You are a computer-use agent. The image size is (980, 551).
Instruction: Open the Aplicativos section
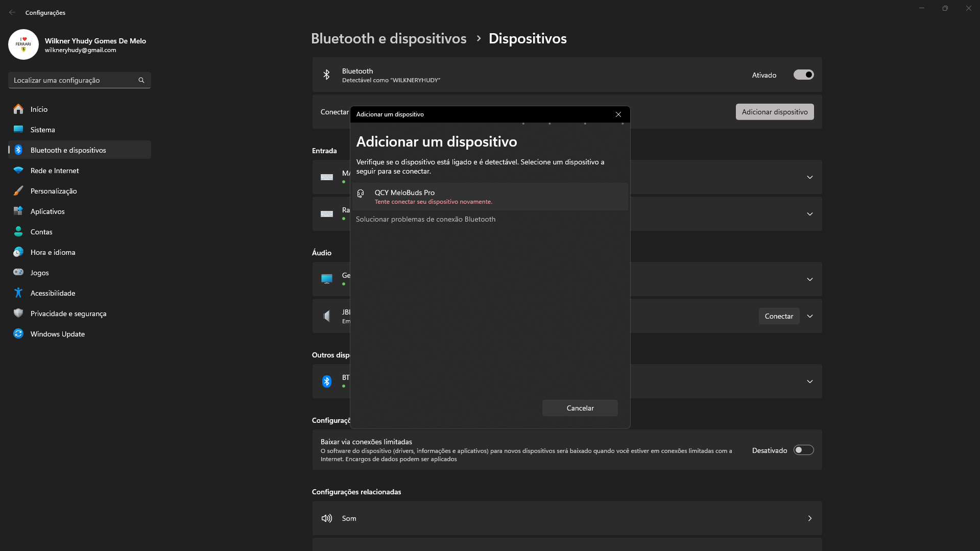pos(80,211)
